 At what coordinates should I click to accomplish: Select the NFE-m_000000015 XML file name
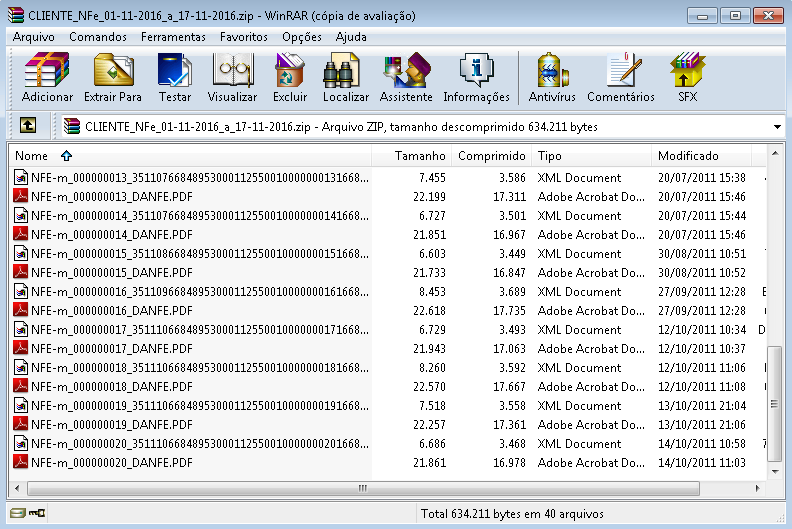click(200, 253)
